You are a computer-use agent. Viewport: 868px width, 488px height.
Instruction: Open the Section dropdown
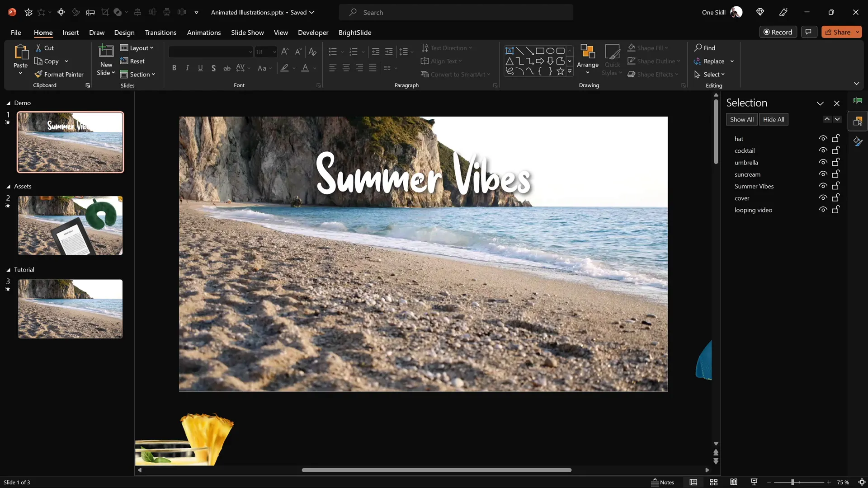pyautogui.click(x=137, y=74)
